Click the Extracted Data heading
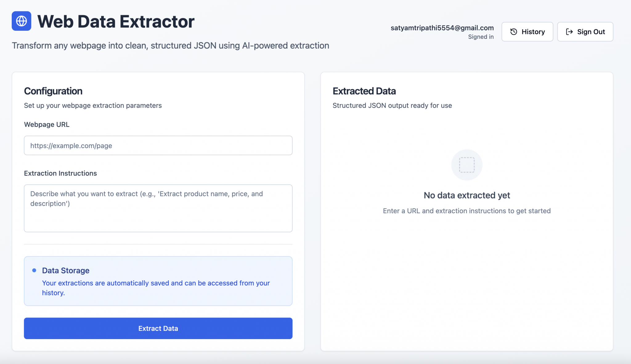 coord(364,91)
